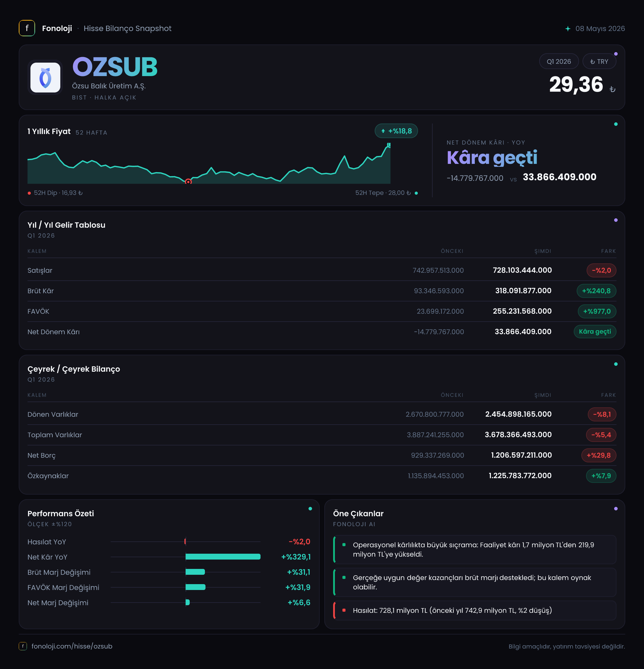Viewport: 644px width, 669px height.
Task: Click the Brüt Marj Değişimi bar
Action: point(195,572)
